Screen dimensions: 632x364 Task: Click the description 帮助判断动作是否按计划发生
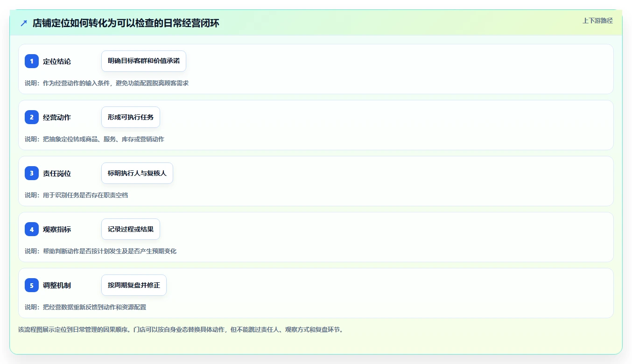click(x=100, y=251)
